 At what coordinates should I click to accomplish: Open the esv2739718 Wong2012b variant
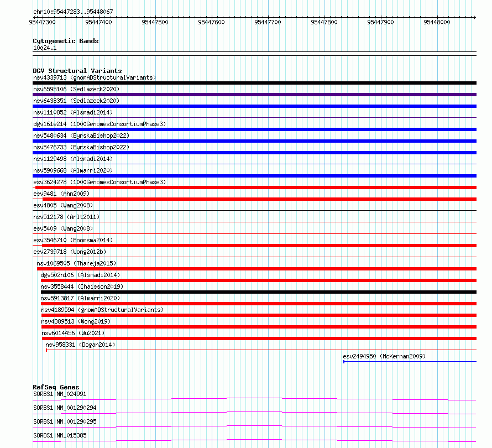pos(70,252)
